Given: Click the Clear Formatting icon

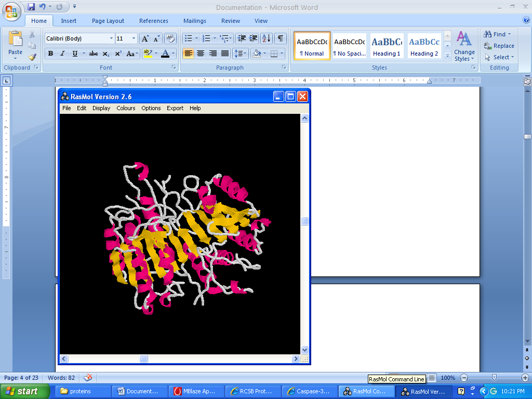Looking at the screenshot, I should (x=170, y=38).
